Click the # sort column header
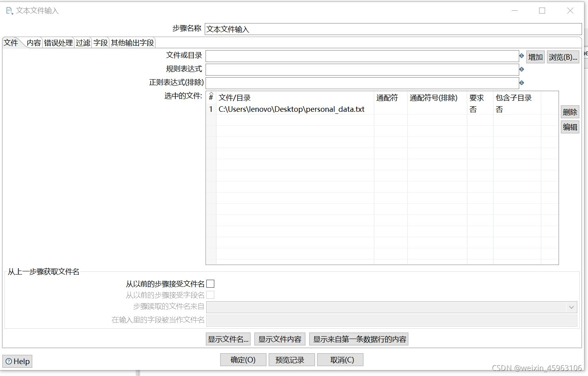 point(211,97)
